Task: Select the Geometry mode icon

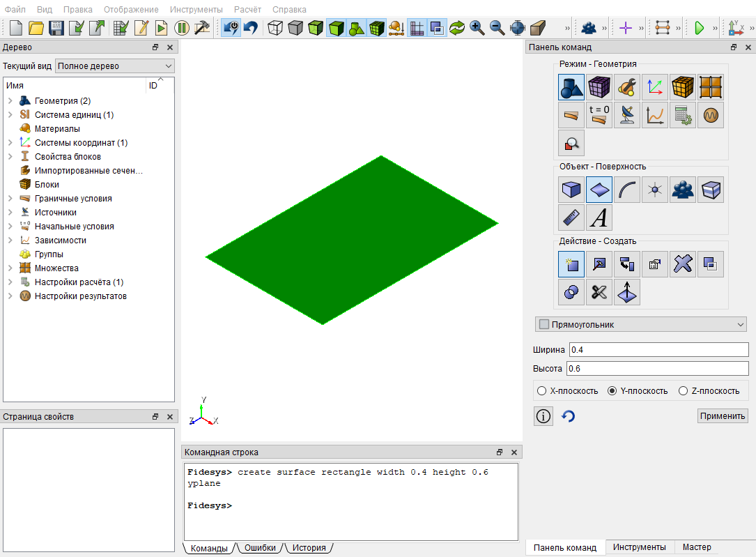Action: pos(571,87)
